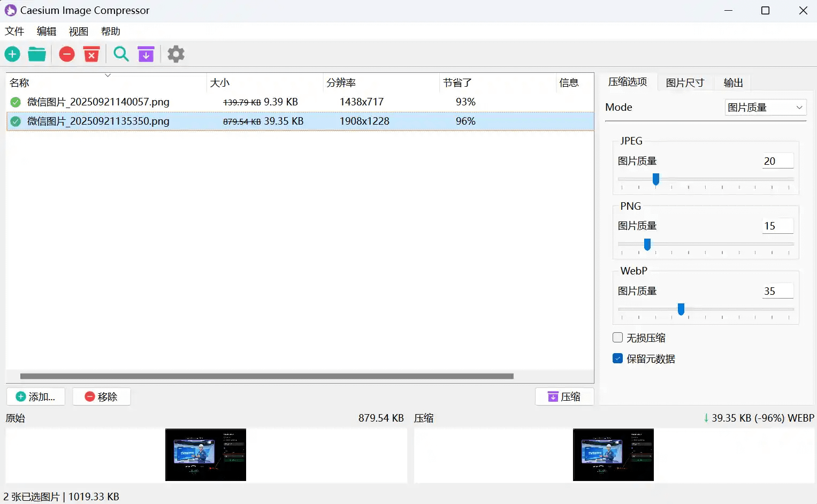Expand the Mode 图片质量 dropdown
The width and height of the screenshot is (817, 504).
click(765, 108)
